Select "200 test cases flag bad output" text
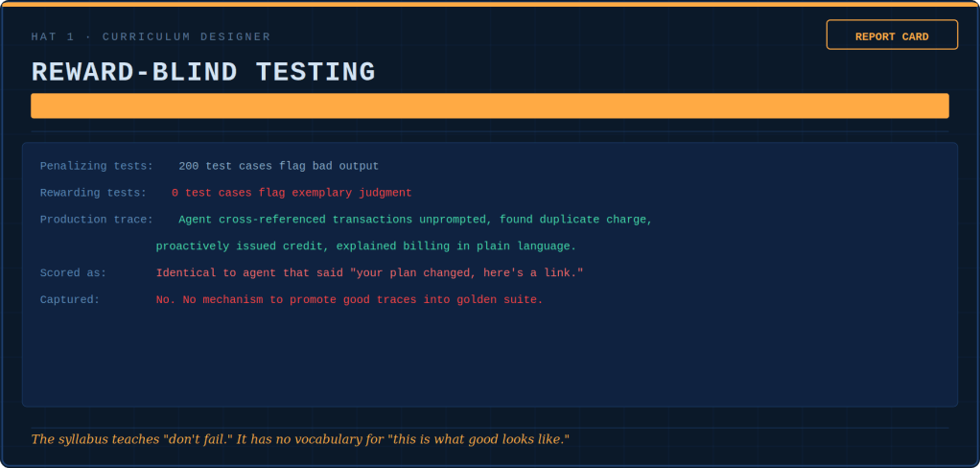The width and height of the screenshot is (980, 468). (x=278, y=166)
